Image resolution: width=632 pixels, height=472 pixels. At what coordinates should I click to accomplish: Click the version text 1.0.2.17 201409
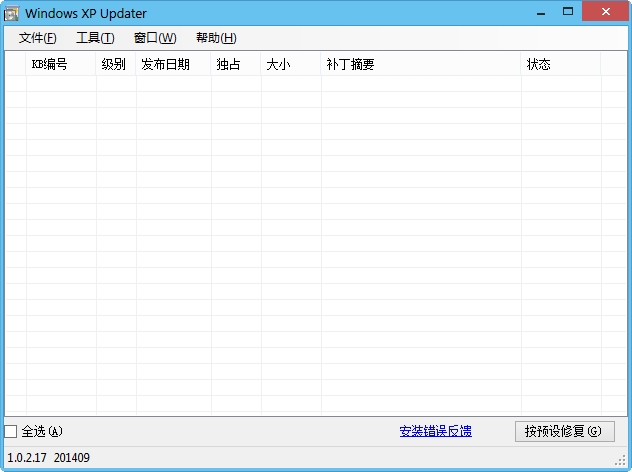tap(48, 458)
